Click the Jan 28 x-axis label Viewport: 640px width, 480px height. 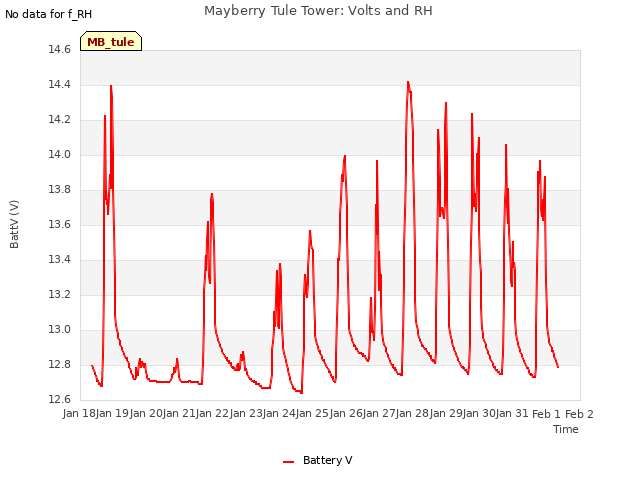click(x=413, y=414)
